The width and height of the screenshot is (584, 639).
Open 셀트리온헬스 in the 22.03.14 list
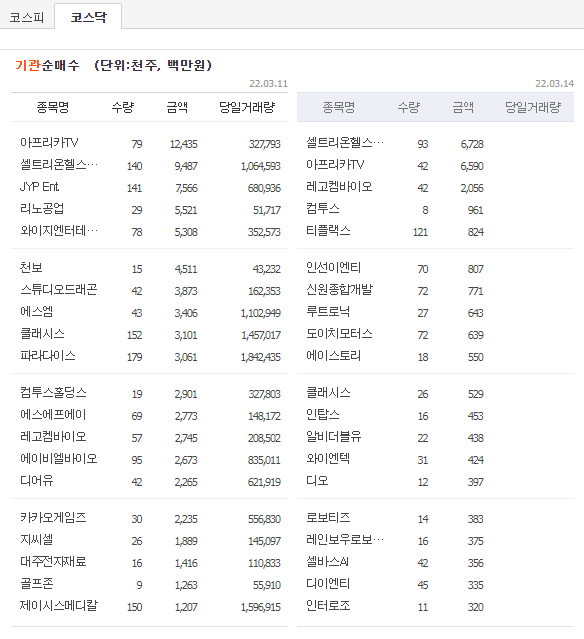pos(345,143)
